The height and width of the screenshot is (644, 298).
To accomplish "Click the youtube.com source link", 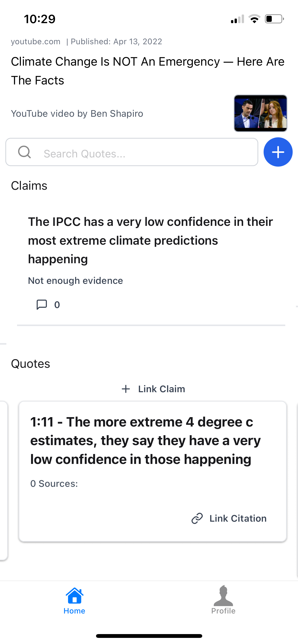I will pyautogui.click(x=36, y=41).
